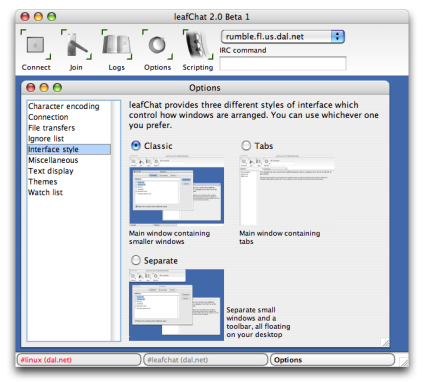The width and height of the screenshot is (423, 382).
Task: Click the Options gear icon in toolbar
Action: tap(157, 45)
